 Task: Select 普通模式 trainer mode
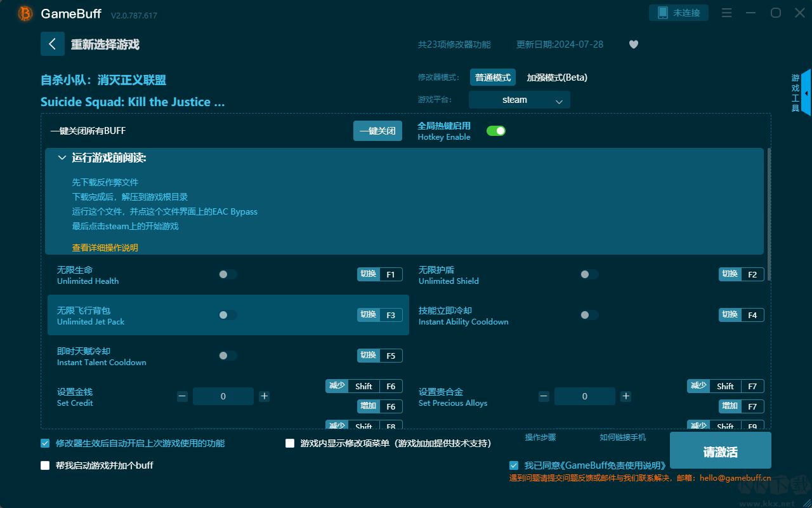493,77
